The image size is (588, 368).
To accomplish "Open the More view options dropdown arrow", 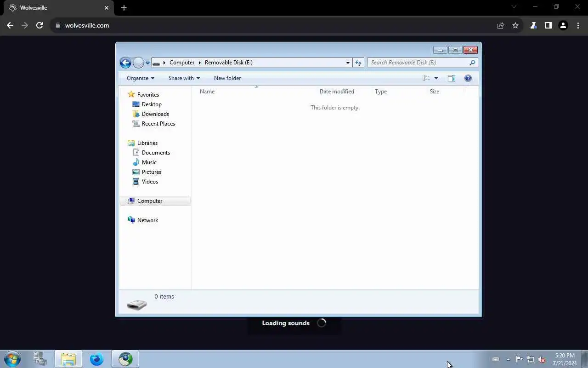I will [x=436, y=78].
